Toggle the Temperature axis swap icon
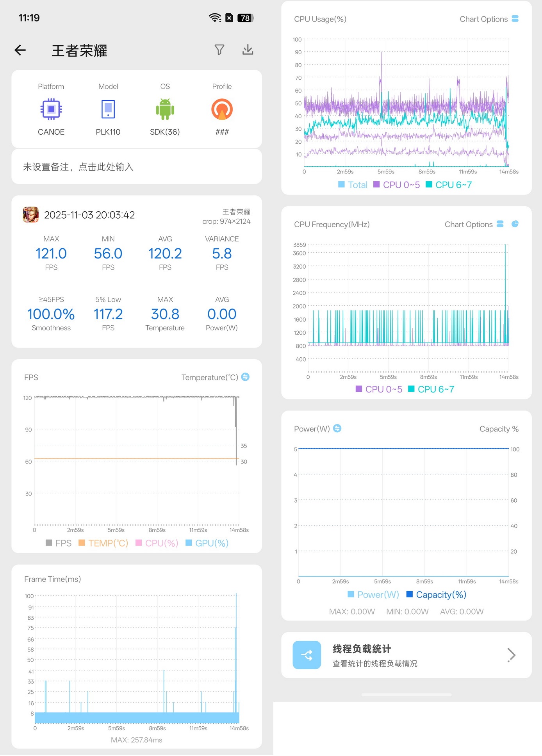542x756 pixels. coord(245,377)
